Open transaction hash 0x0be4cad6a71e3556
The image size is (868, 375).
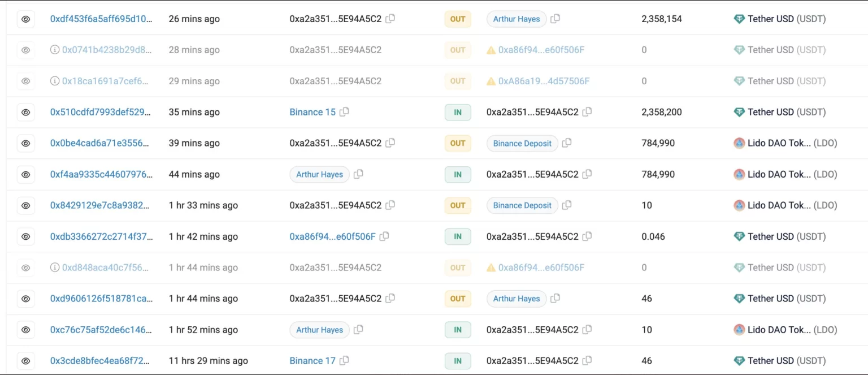tap(101, 143)
